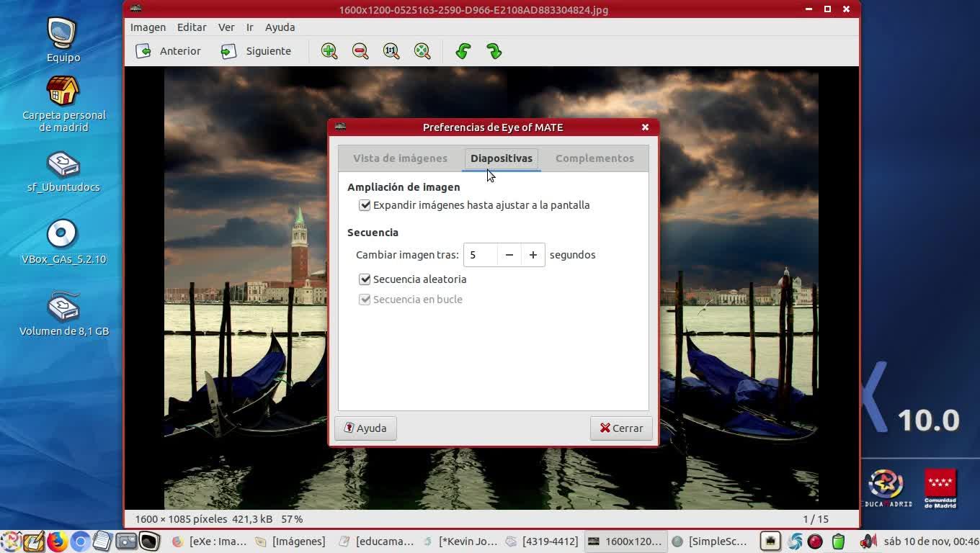Open the window menu icon in the Preferencias title bar

341,127
